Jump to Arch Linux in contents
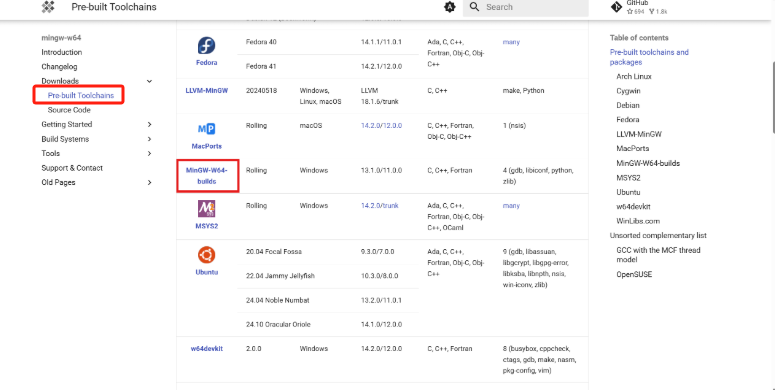The image size is (775, 390). [x=634, y=77]
